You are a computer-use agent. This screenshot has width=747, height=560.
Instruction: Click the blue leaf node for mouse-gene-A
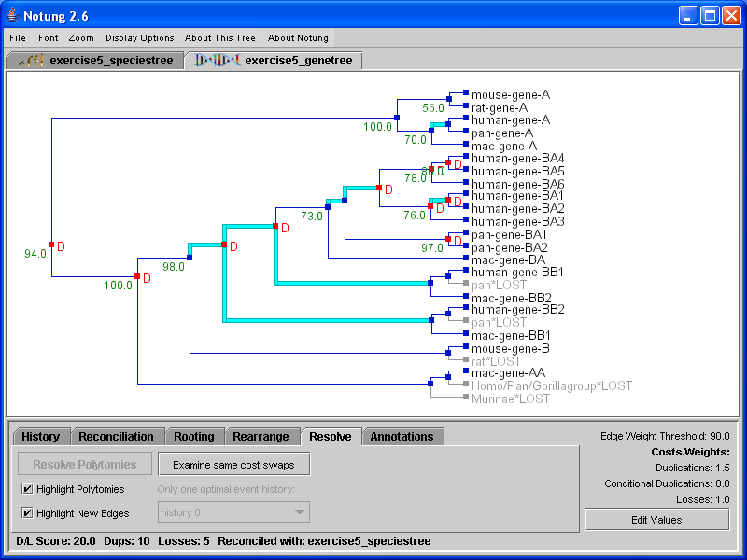(465, 94)
